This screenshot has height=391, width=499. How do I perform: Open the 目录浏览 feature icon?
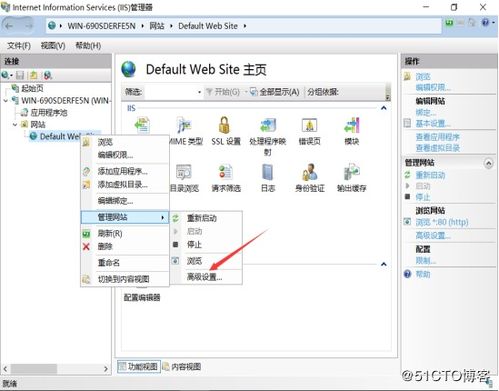[184, 172]
